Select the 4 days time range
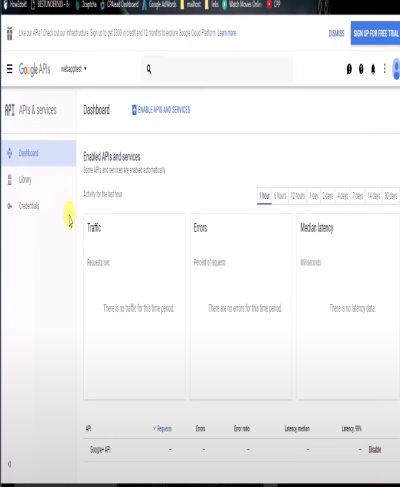Viewport: 400px width, 487px height. [343, 196]
